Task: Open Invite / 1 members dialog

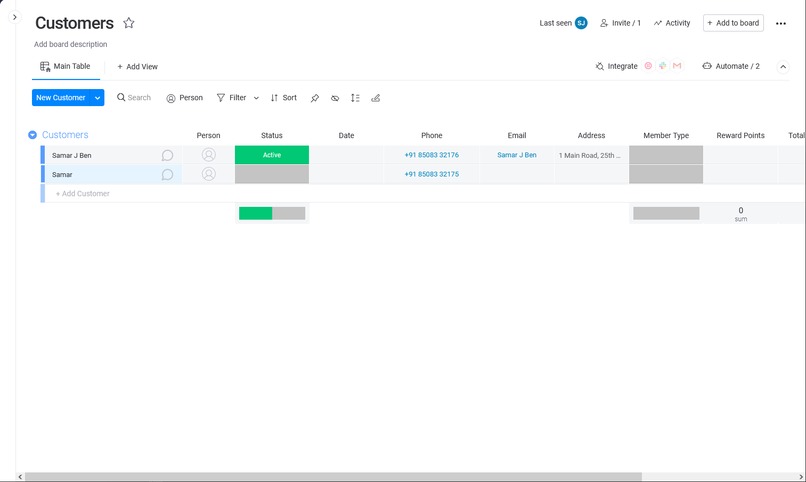Action: [x=620, y=23]
